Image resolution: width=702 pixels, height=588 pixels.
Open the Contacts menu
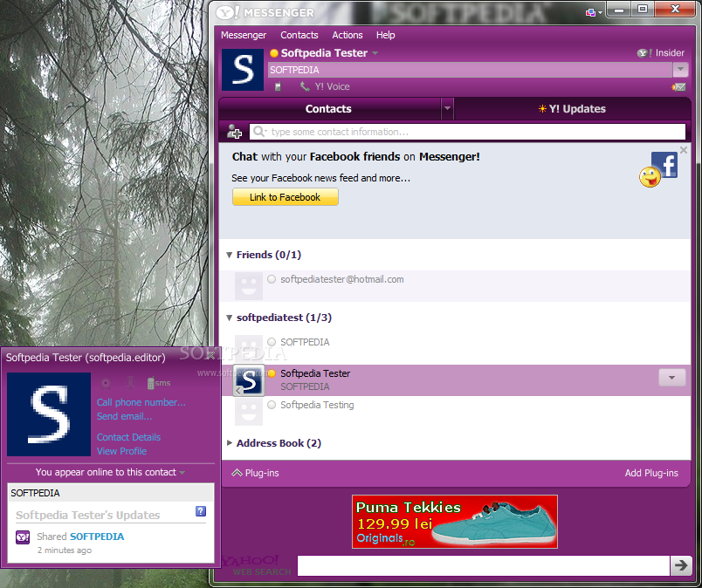[x=299, y=35]
